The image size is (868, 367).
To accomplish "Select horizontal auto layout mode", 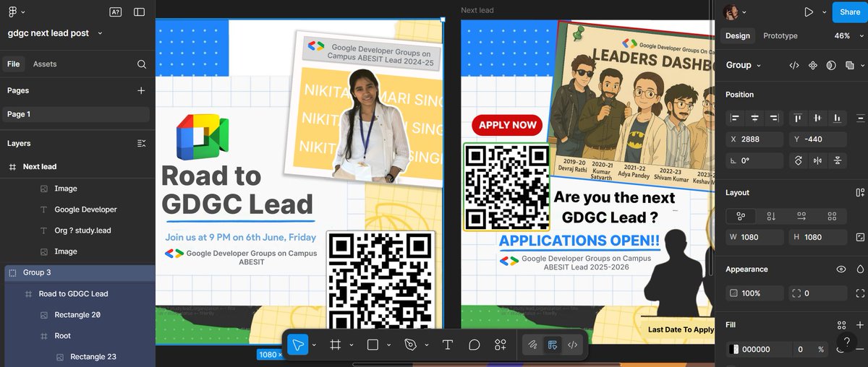I will click(801, 216).
